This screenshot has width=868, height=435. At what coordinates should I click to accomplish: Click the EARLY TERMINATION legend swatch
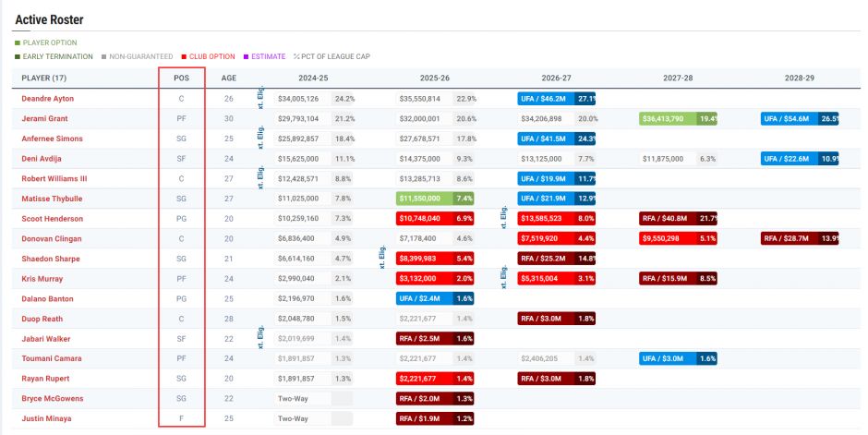pos(18,56)
